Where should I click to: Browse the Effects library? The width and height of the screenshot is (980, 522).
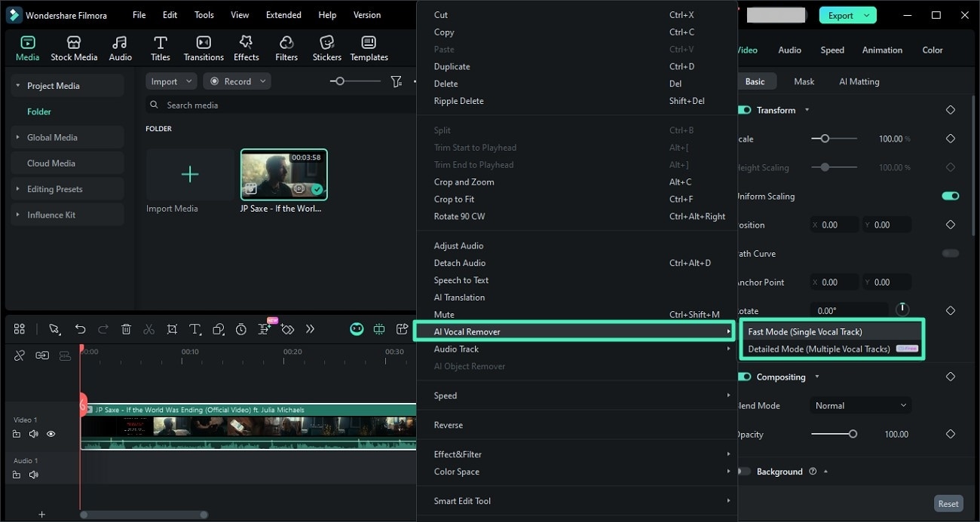(246, 47)
